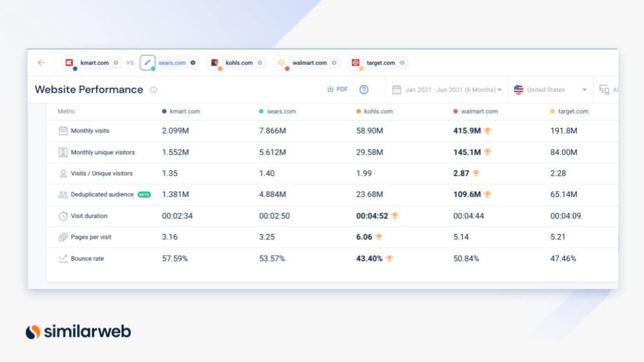Click target.com column header in table
Screen dimensions: 644x362
point(570,111)
